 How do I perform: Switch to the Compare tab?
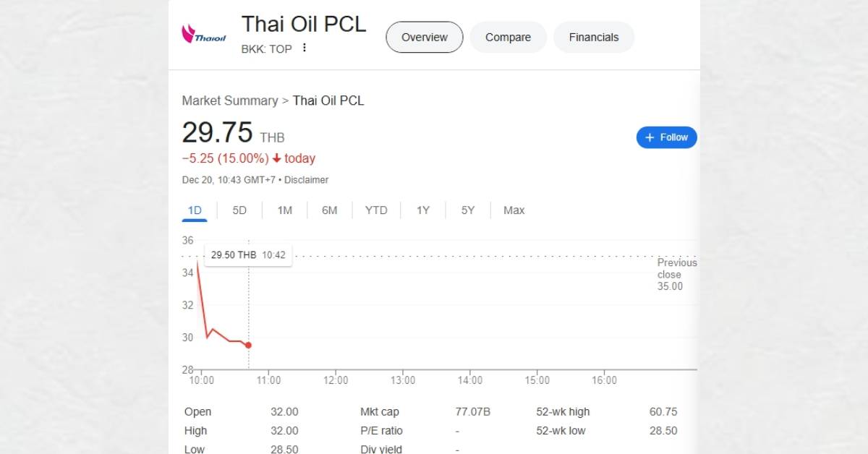(x=508, y=37)
